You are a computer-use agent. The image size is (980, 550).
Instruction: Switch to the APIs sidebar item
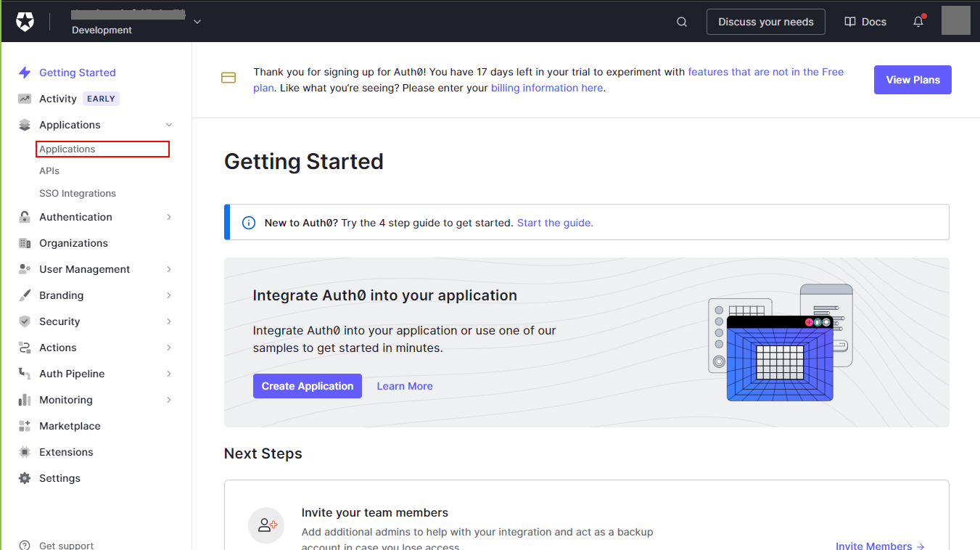tap(49, 171)
